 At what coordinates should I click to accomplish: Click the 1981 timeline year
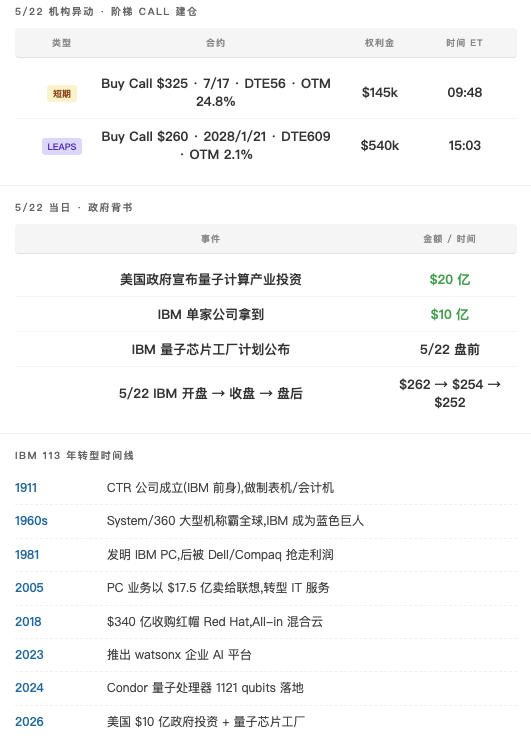pyautogui.click(x=27, y=555)
